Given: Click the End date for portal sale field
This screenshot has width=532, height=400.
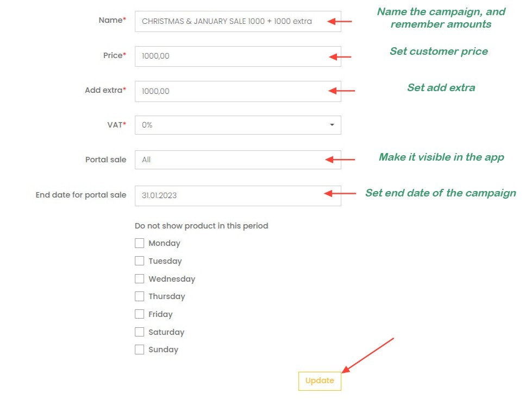Looking at the screenshot, I should (x=237, y=195).
